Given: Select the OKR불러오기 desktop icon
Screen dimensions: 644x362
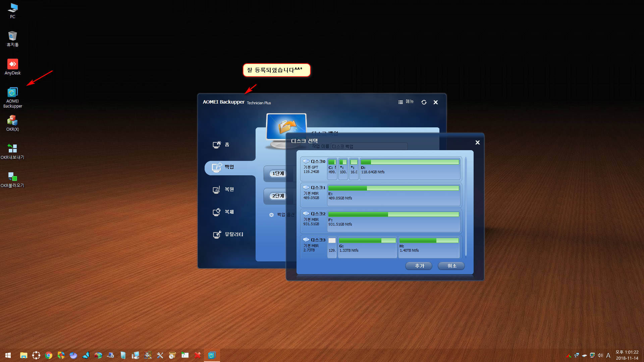Looking at the screenshot, I should click(x=12, y=179).
